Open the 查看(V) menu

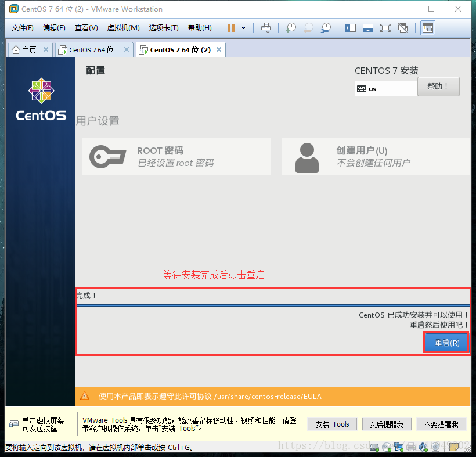tap(86, 28)
